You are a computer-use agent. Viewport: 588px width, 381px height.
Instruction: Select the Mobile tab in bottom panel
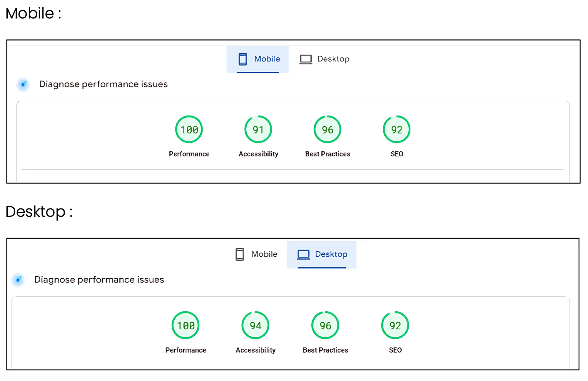(256, 254)
